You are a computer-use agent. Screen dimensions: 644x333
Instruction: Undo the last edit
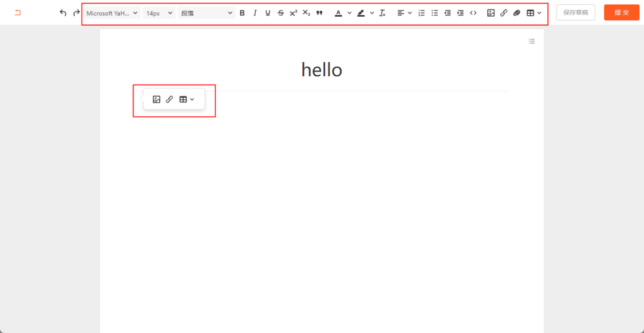(x=63, y=13)
